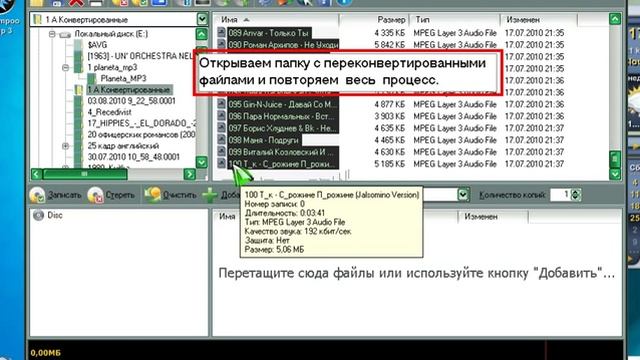Click the green plus Добавить icon
This screenshot has width=640, height=360.
(209, 195)
